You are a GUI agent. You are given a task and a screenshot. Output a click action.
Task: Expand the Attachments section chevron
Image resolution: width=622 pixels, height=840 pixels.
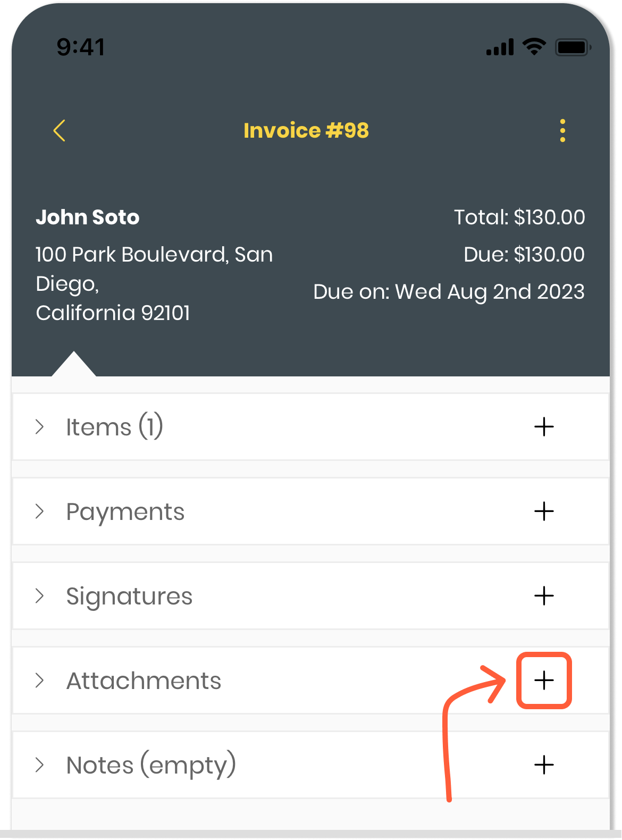click(x=39, y=681)
